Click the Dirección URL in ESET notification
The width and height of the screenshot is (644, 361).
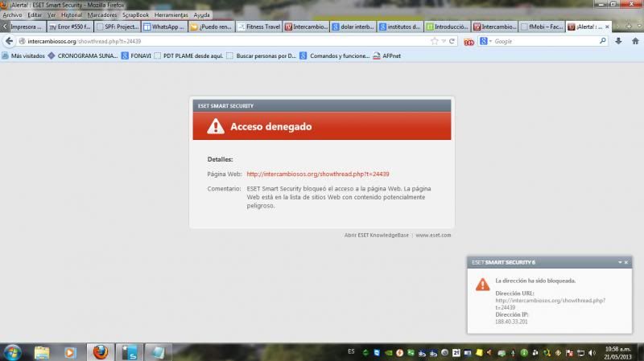[x=551, y=304]
